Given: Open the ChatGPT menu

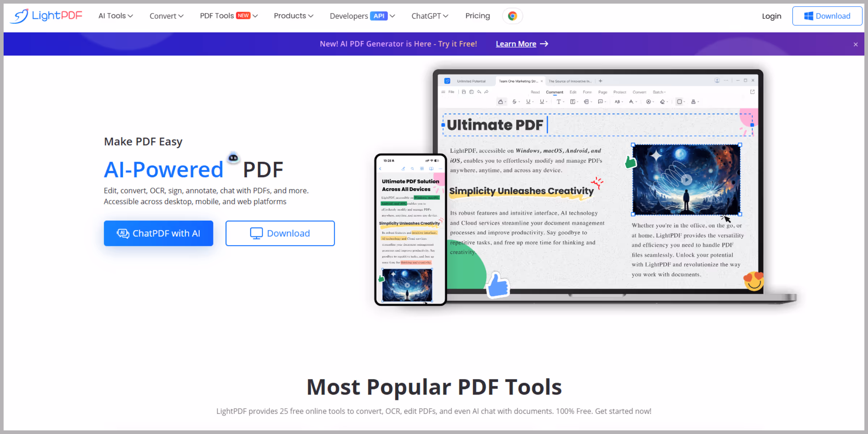Looking at the screenshot, I should click(430, 16).
